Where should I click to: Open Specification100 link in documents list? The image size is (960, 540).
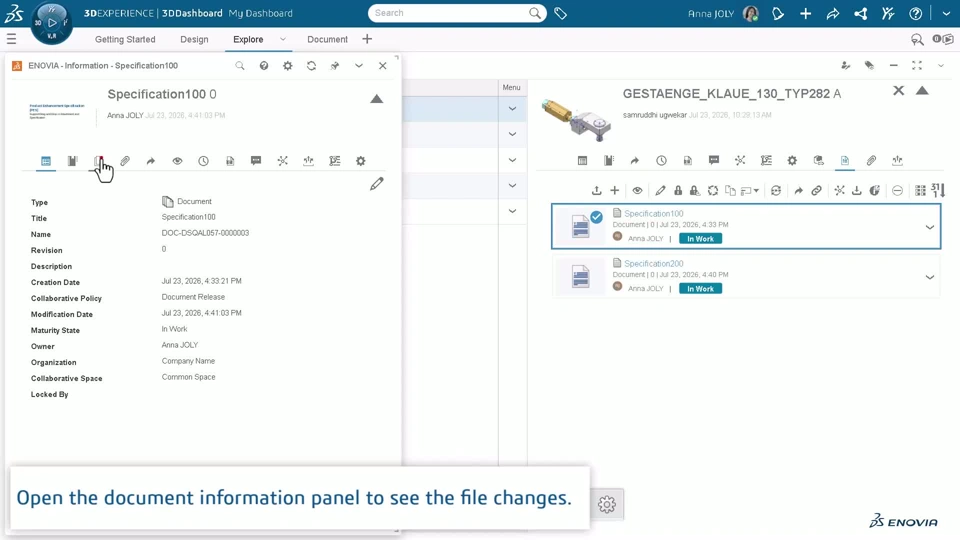click(653, 214)
